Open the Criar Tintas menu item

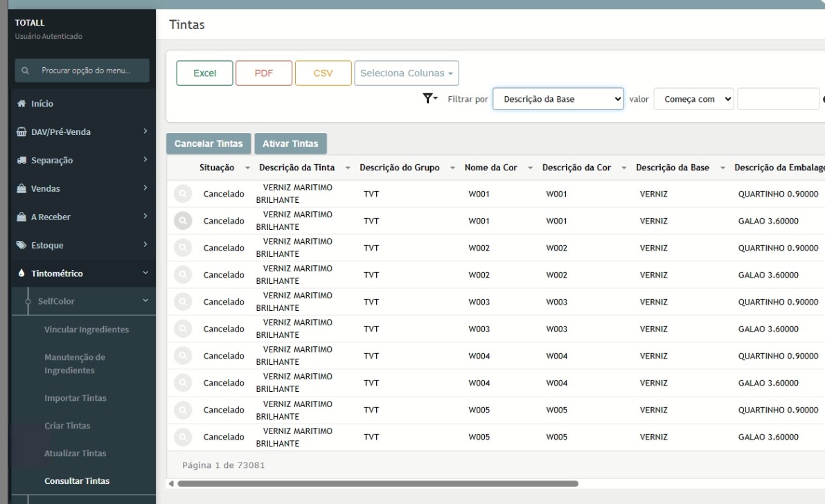[67, 426]
